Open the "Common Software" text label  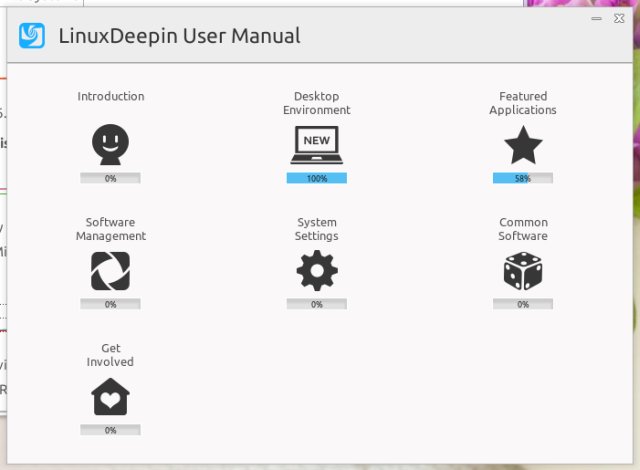[x=522, y=229]
